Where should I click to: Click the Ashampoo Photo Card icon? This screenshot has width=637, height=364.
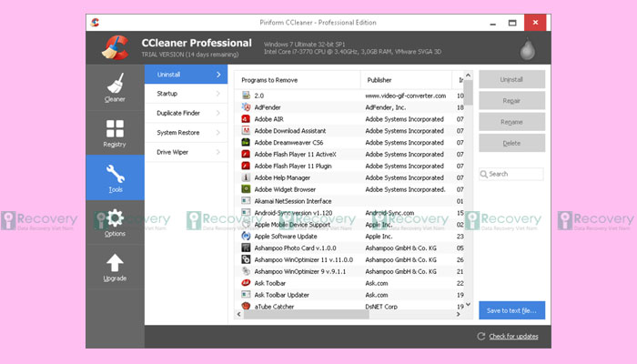click(246, 248)
